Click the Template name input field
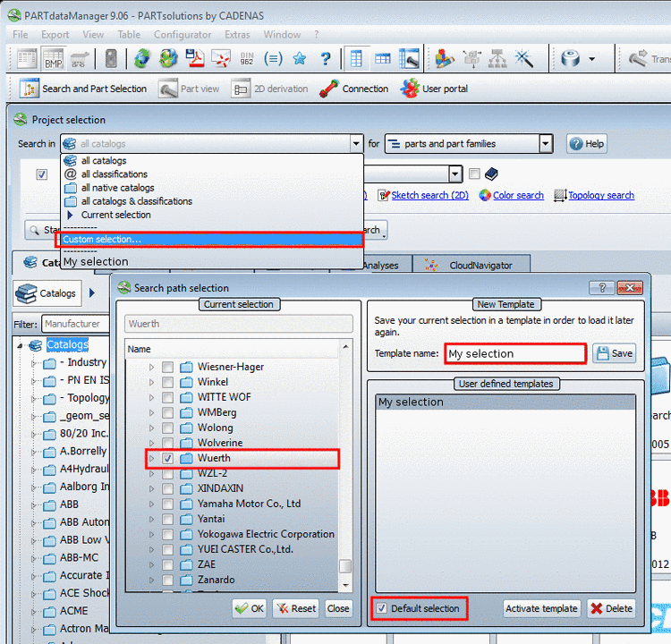671x644 pixels. click(x=515, y=354)
